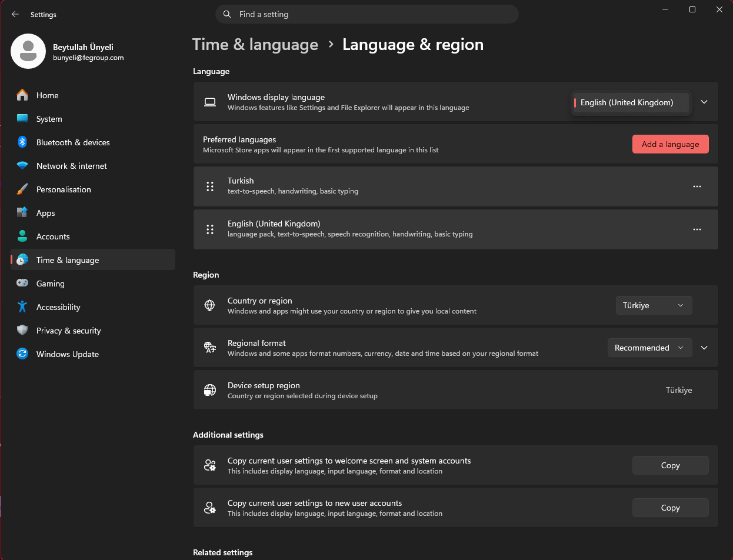The height and width of the screenshot is (560, 733).
Task: Click the Personalisation paintbrush icon
Action: (x=22, y=189)
